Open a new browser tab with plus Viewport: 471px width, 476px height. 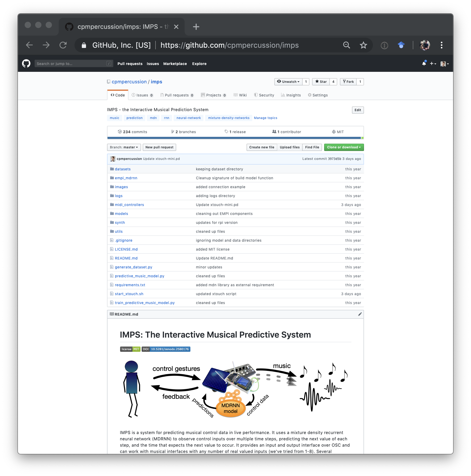tap(196, 27)
